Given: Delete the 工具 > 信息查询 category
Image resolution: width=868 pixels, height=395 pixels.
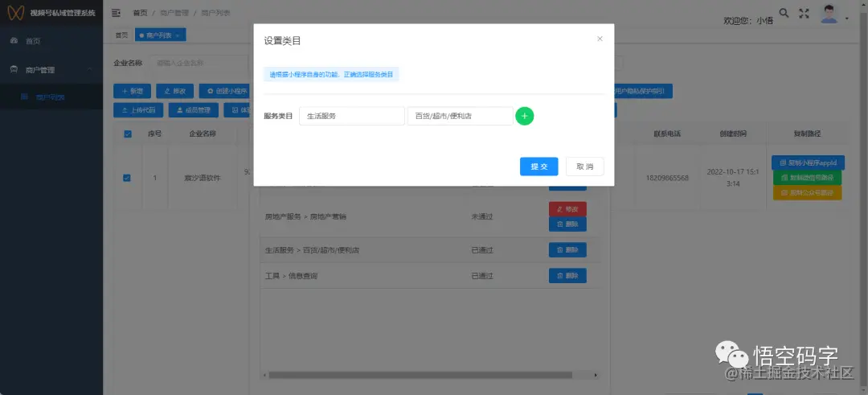Looking at the screenshot, I should 567,275.
